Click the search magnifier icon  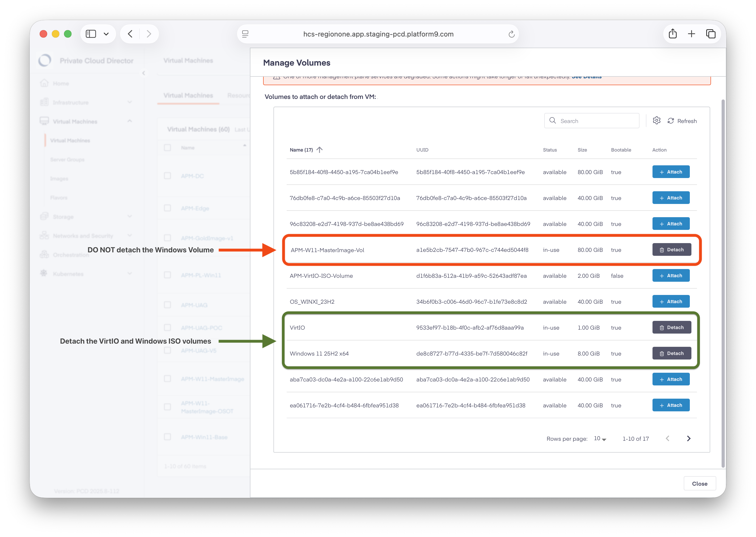coord(552,121)
